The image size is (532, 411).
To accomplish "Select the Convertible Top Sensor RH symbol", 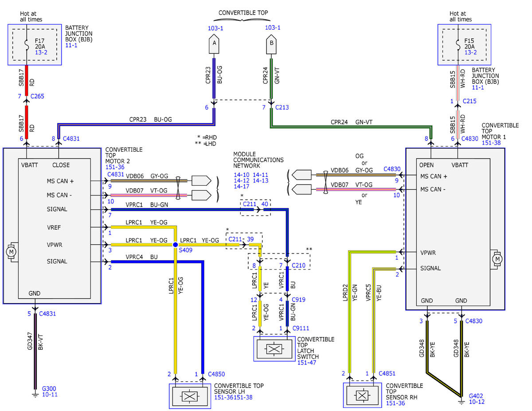I will point(362,395).
